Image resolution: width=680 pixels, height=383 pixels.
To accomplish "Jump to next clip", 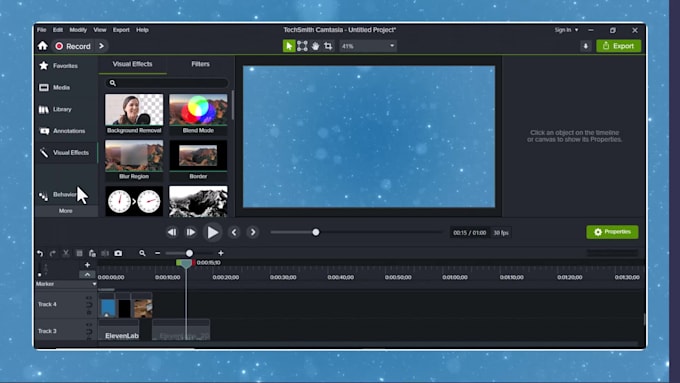I will pos(253,232).
